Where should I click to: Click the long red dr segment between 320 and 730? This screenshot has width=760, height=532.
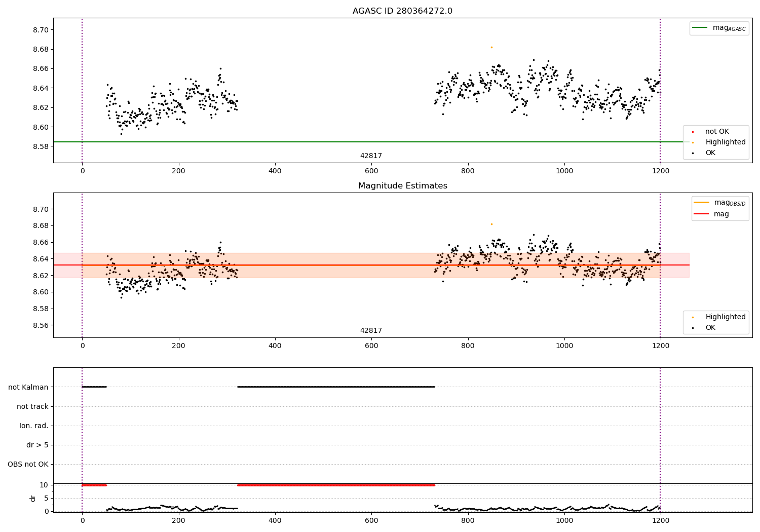click(x=336, y=485)
